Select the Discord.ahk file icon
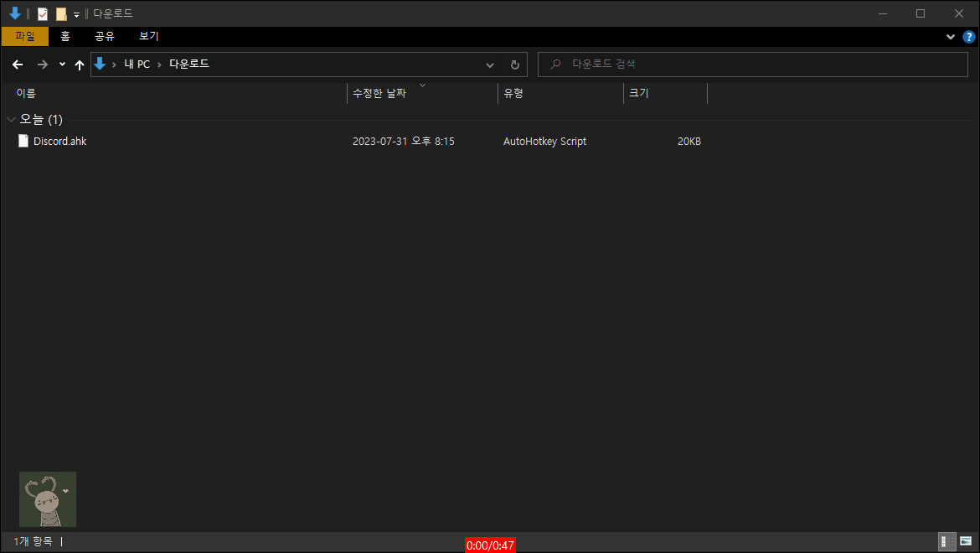The image size is (980, 553). pyautogui.click(x=23, y=142)
